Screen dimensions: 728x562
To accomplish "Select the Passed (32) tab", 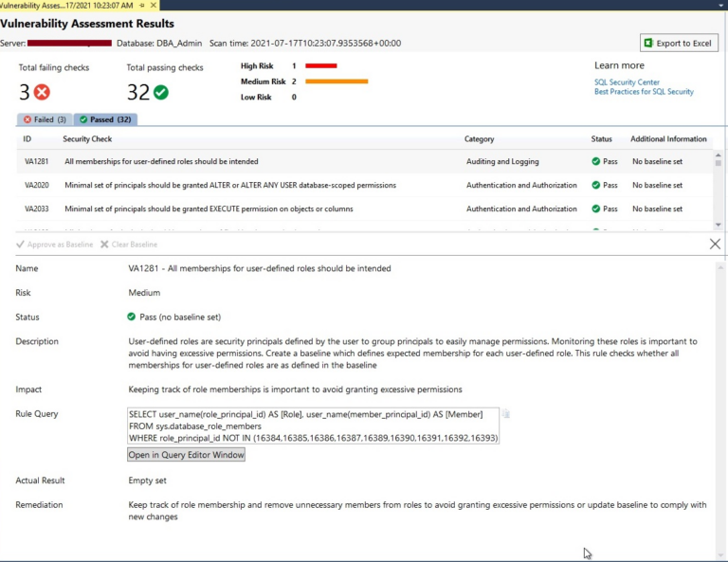I will point(105,119).
